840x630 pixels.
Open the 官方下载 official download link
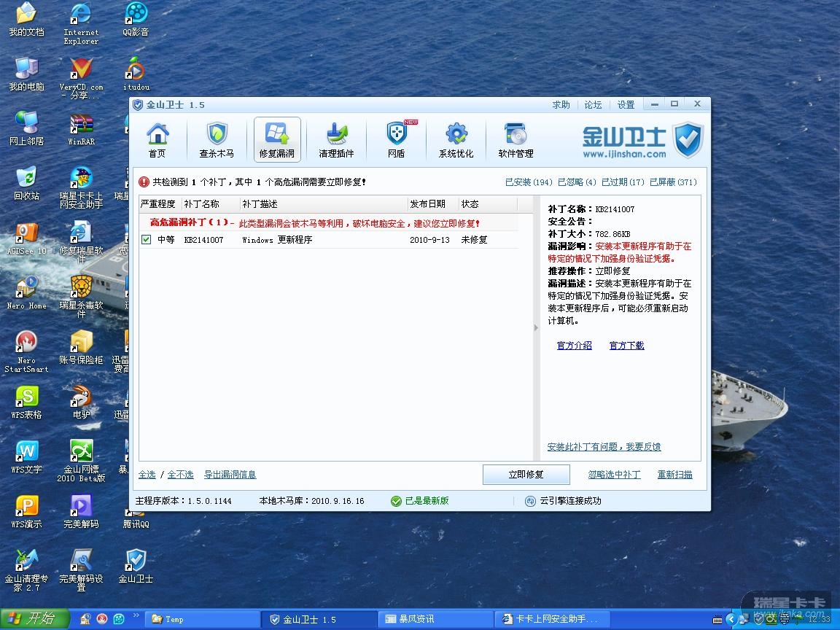(x=627, y=346)
